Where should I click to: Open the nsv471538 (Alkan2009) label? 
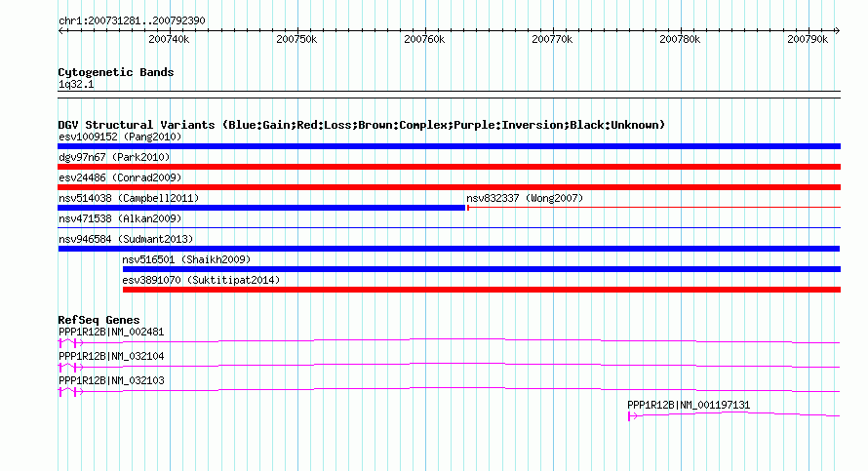point(120,218)
